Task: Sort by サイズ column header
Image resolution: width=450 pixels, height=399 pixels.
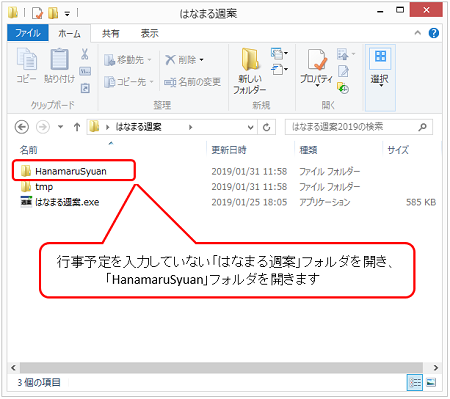Action: coord(398,150)
